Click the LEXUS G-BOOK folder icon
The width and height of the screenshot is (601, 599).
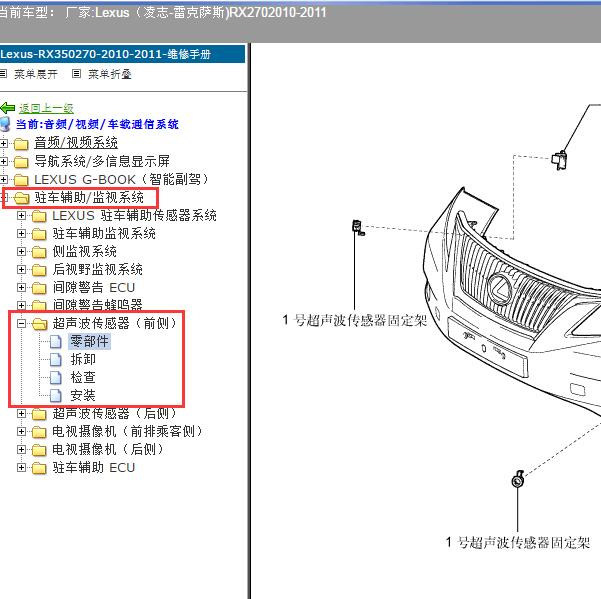coord(21,180)
